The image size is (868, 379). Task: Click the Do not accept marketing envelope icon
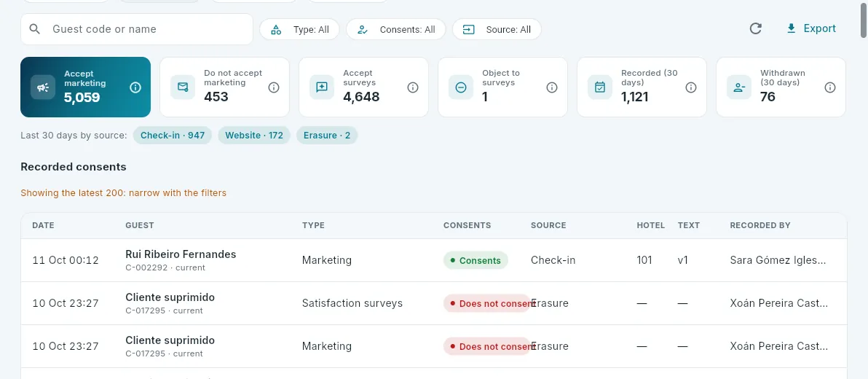pos(182,87)
